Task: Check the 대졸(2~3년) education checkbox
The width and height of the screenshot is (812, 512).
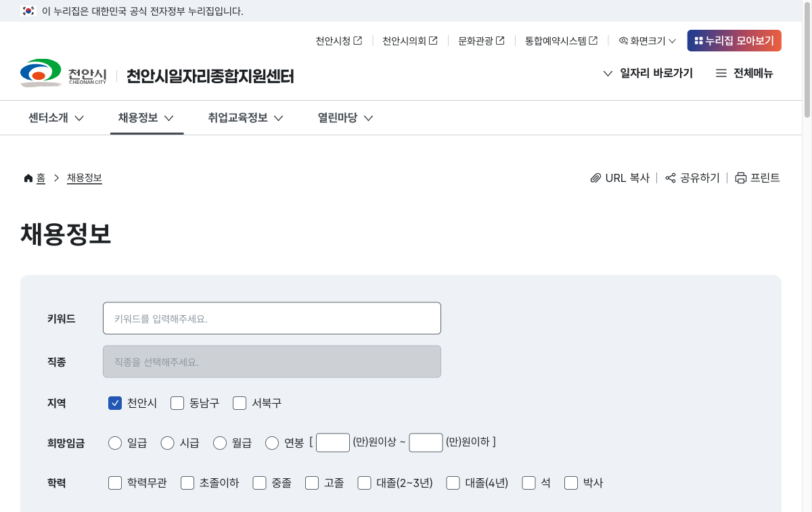Action: (x=365, y=483)
